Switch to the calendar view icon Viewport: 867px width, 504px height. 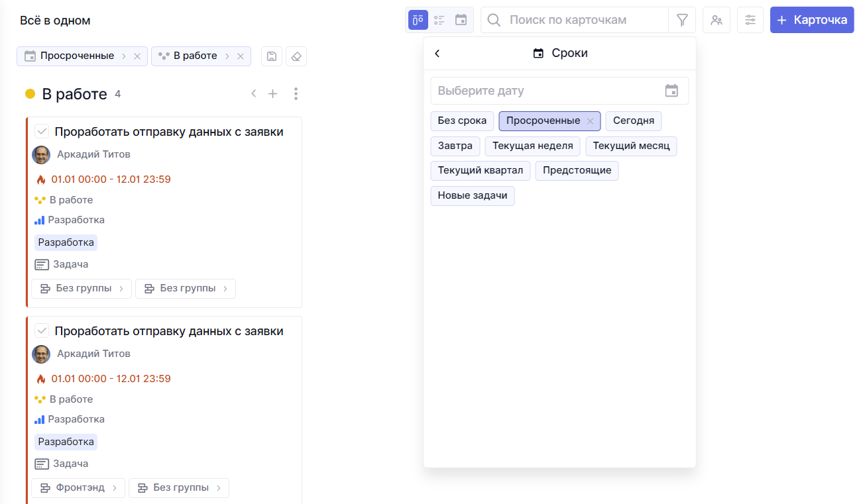(461, 20)
